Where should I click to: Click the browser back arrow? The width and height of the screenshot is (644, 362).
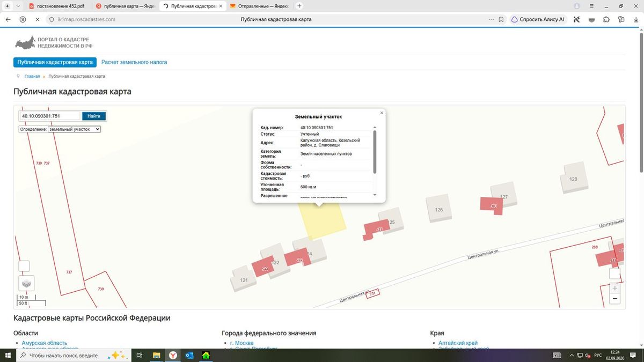coord(8,19)
